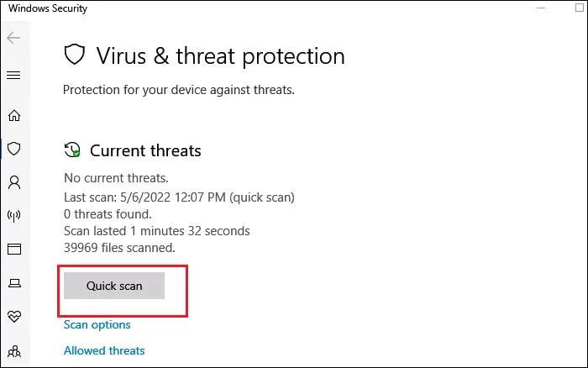Open the Home section in the sidebar
The height and width of the screenshot is (368, 588).
tap(14, 115)
